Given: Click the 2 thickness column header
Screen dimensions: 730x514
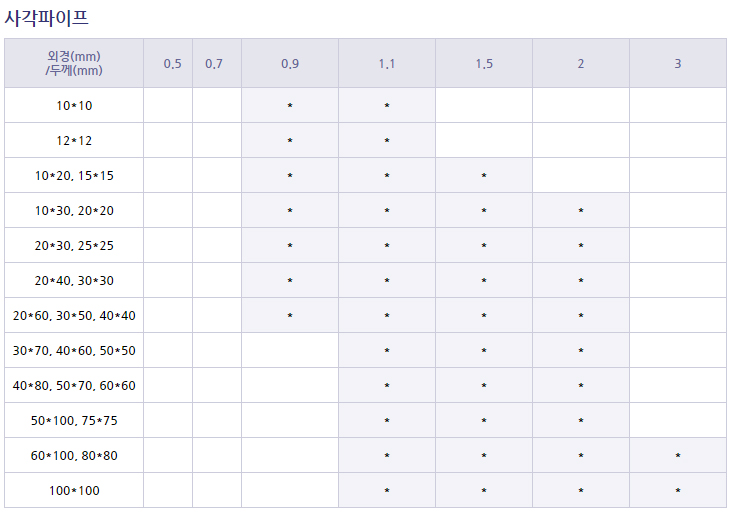Looking at the screenshot, I should (x=581, y=64).
